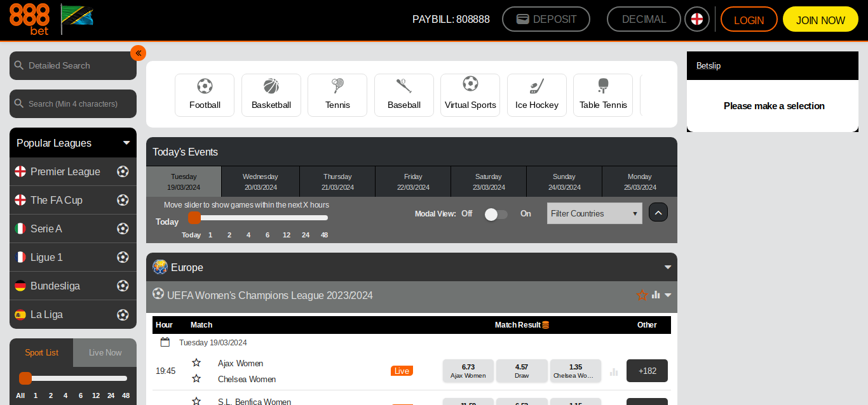This screenshot has height=405, width=868.
Task: Toggle the Modal View switch
Action: pos(496,215)
